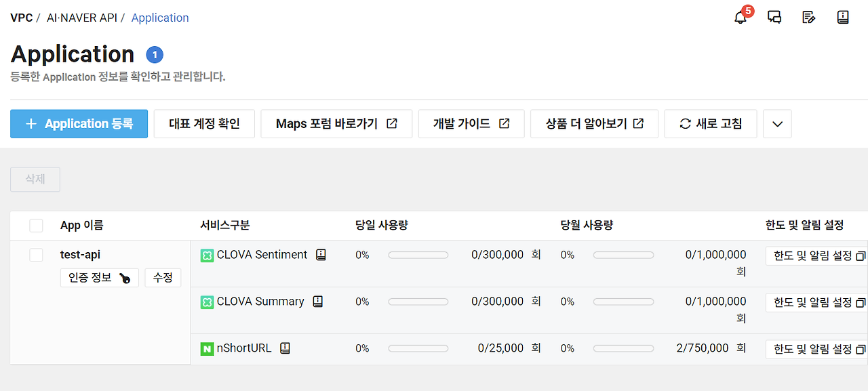Expand the more-options chevron dropdown button

click(777, 124)
